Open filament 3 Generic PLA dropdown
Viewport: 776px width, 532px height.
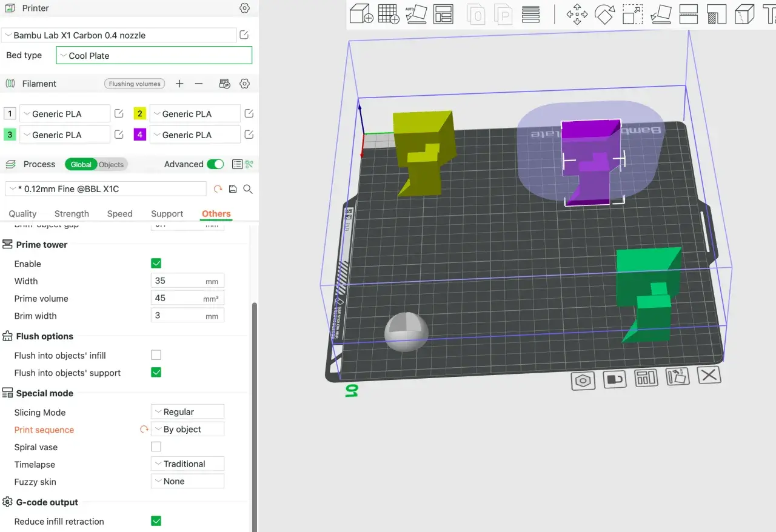pyautogui.click(x=65, y=135)
